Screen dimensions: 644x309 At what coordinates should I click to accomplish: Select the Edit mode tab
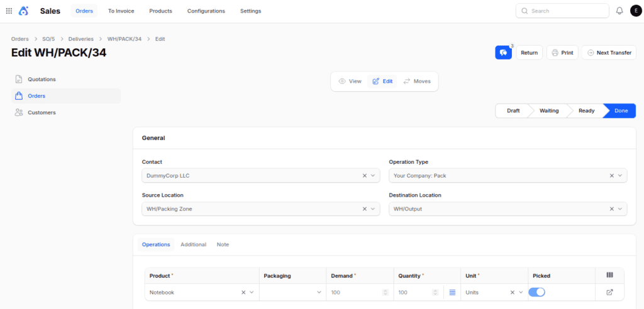(x=382, y=81)
